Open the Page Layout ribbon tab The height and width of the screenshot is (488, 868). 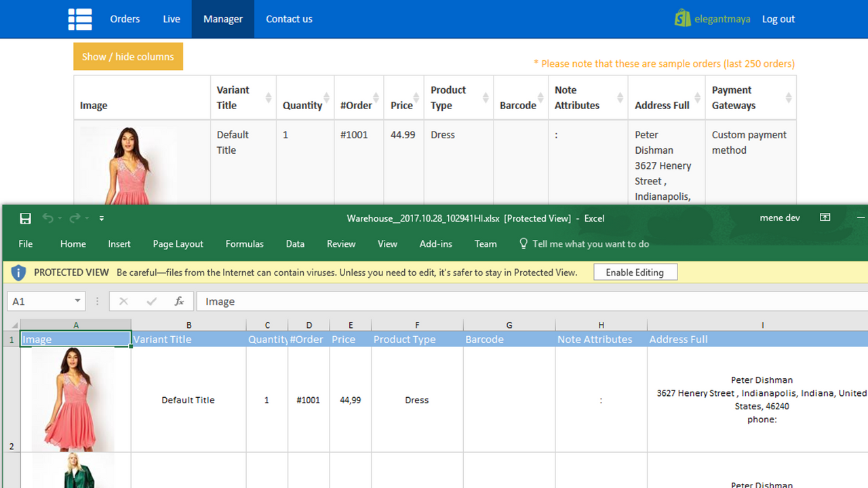[178, 244]
